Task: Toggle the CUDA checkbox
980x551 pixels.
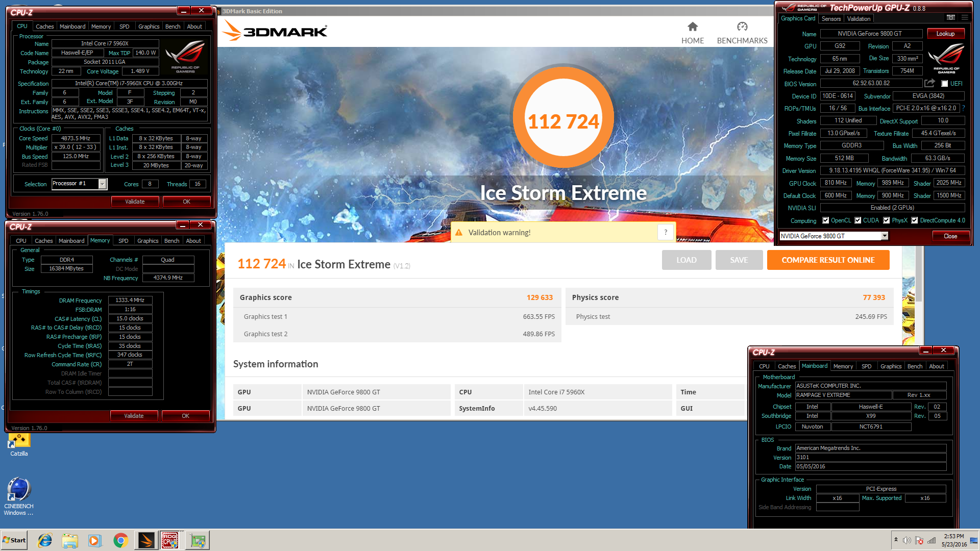Action: (x=858, y=220)
